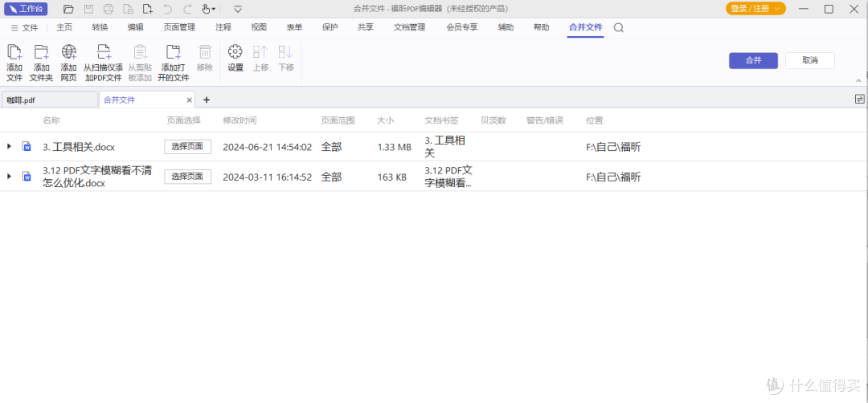The height and width of the screenshot is (403, 868).
Task: Switch to the 共享 tab
Action: [x=366, y=27]
